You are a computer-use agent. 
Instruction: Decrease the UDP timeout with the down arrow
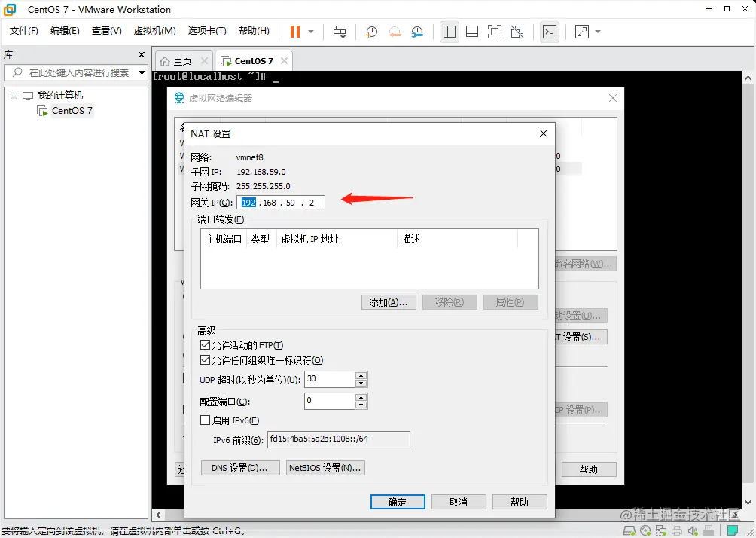pos(361,383)
